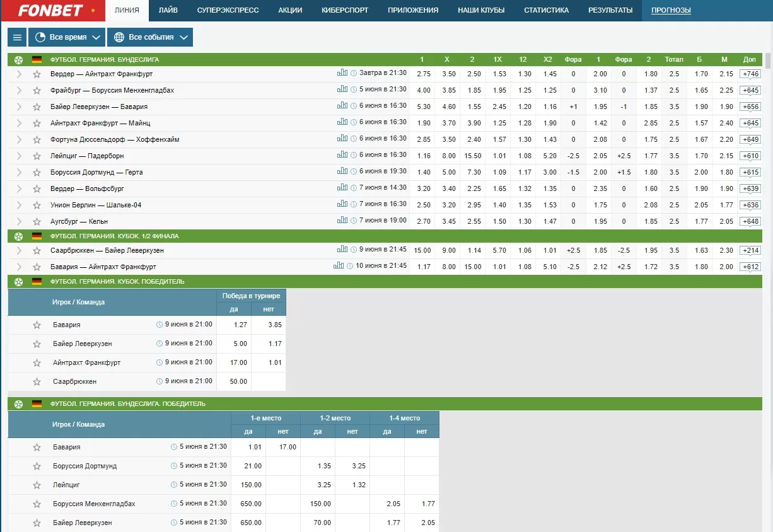Click soccer ball icon in Кубок. Победитель header

19,282
